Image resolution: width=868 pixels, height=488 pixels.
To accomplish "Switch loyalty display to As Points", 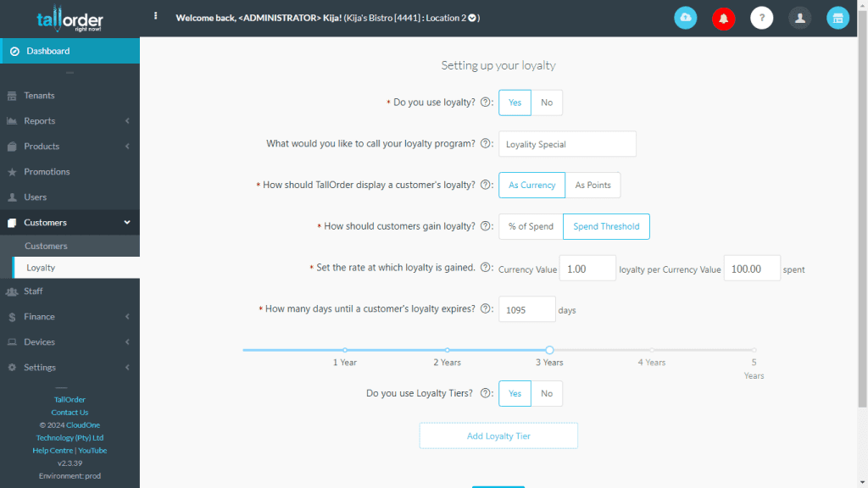I will [593, 185].
